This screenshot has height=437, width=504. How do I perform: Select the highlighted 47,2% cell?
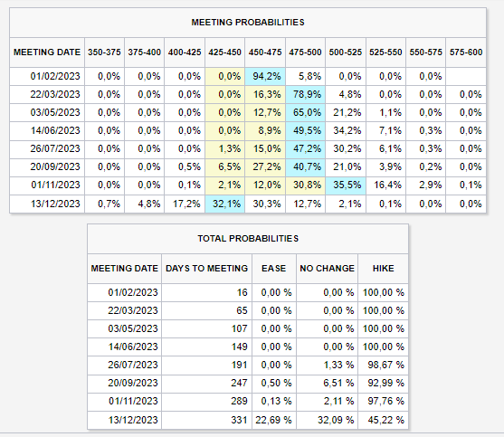point(305,148)
